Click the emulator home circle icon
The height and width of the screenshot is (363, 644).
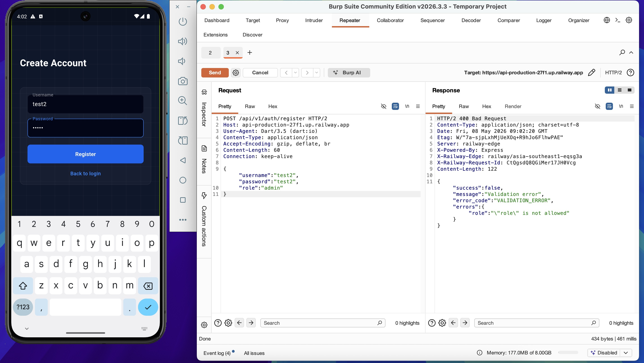click(183, 180)
